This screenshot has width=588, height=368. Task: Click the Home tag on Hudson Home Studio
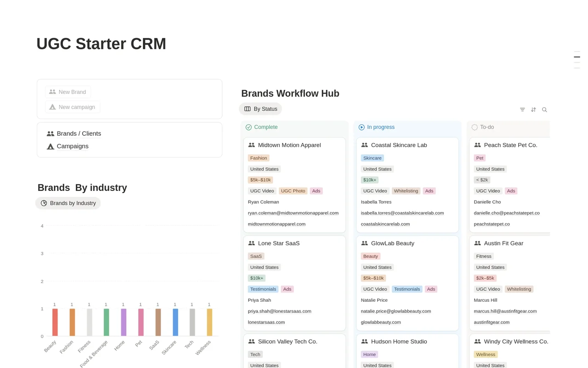(x=369, y=355)
